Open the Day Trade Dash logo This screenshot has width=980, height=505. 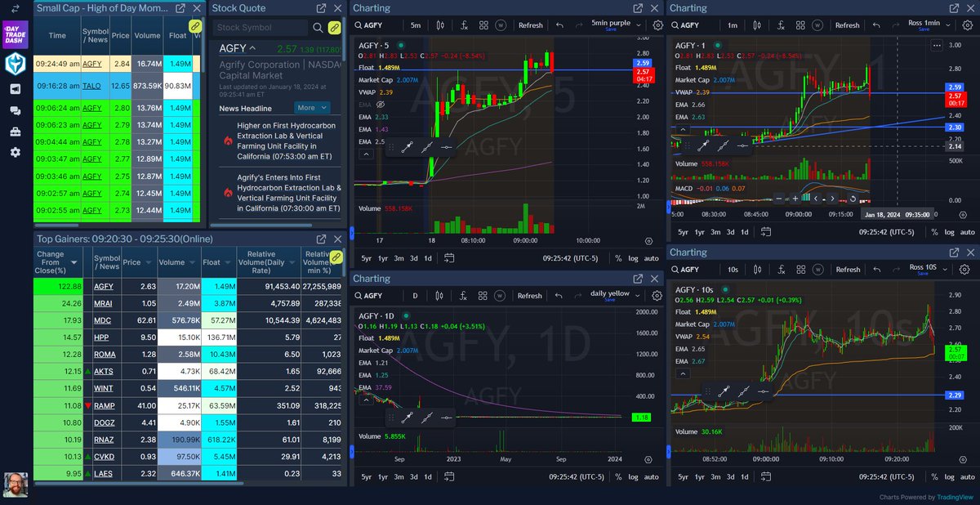16,34
